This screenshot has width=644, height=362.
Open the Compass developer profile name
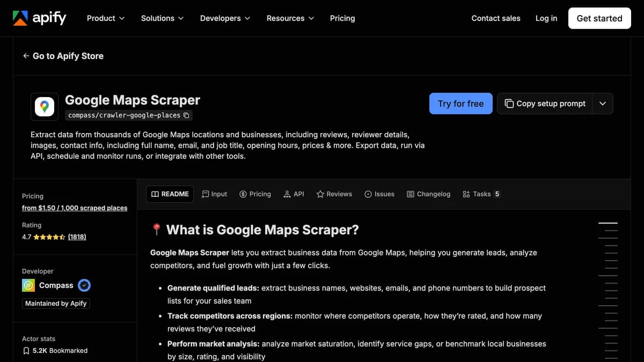click(x=56, y=285)
